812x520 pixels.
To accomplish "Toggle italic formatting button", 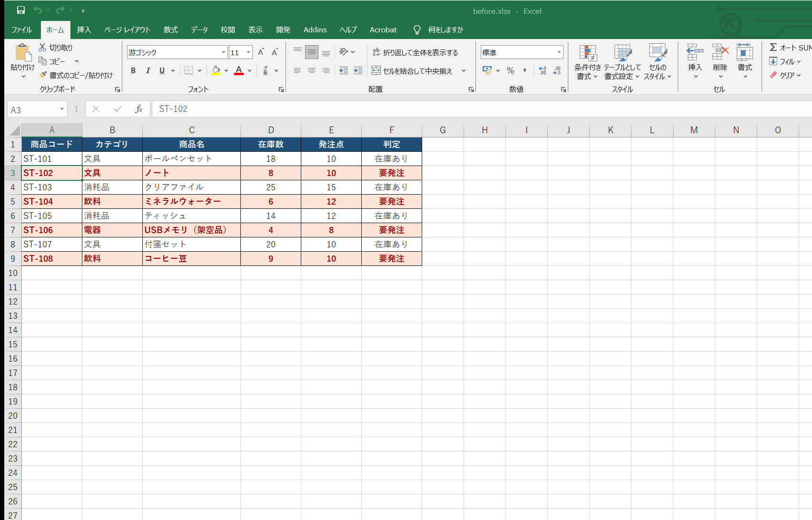I will pos(148,70).
